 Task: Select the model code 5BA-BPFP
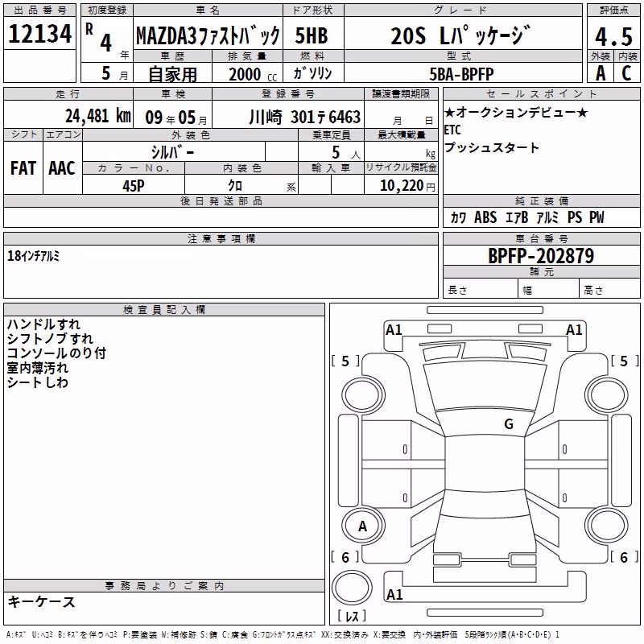coord(461,74)
